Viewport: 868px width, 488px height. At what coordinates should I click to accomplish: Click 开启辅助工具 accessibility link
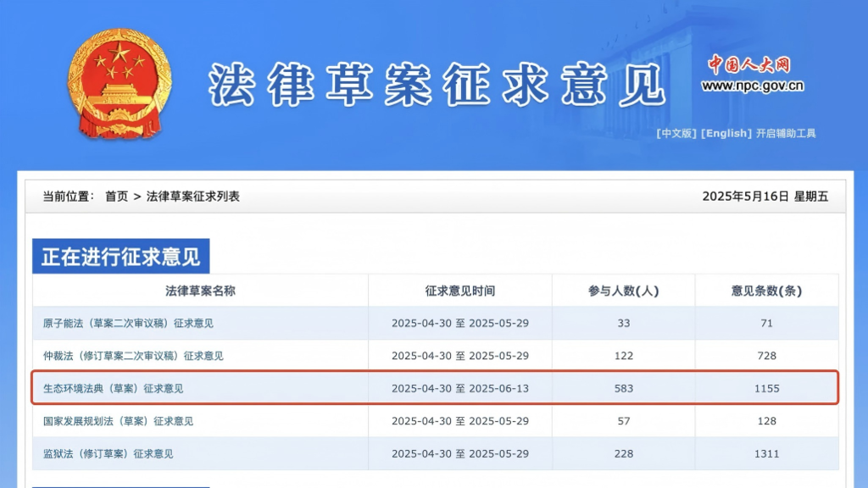click(786, 133)
